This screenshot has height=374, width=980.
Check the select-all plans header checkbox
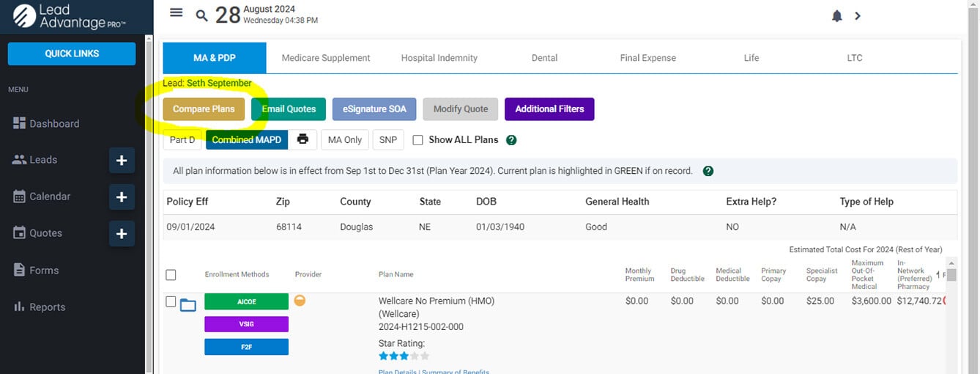(171, 275)
